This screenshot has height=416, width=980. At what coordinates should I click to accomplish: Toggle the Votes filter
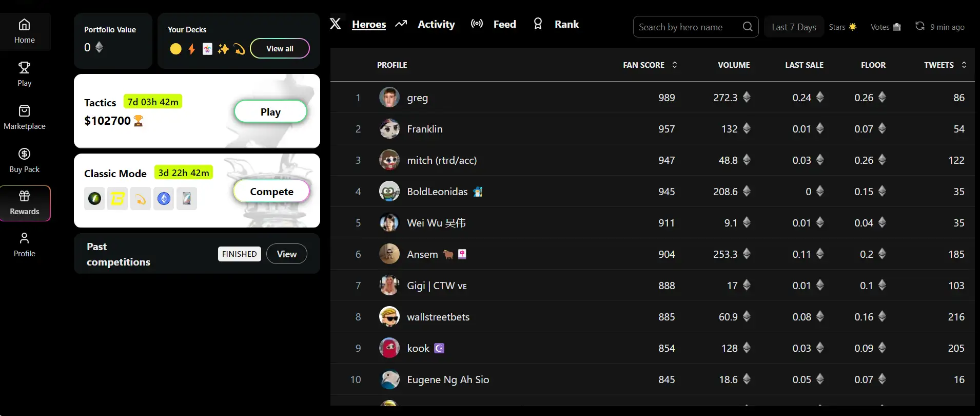point(886,27)
